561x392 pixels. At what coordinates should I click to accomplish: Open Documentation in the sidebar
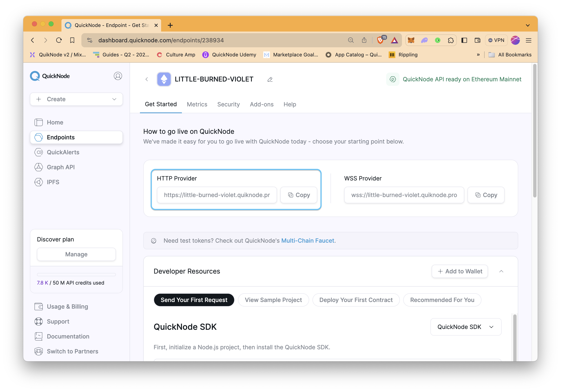pos(76,336)
